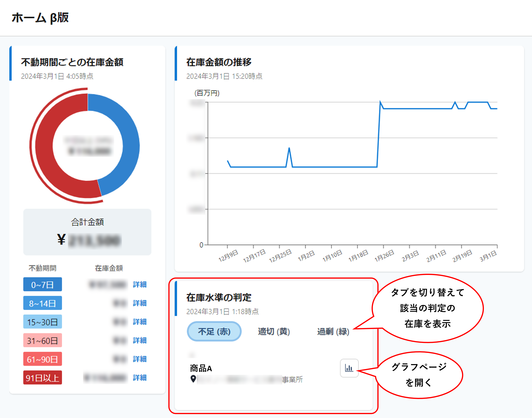
Task: Click the 商品A product name
Action: click(x=201, y=368)
